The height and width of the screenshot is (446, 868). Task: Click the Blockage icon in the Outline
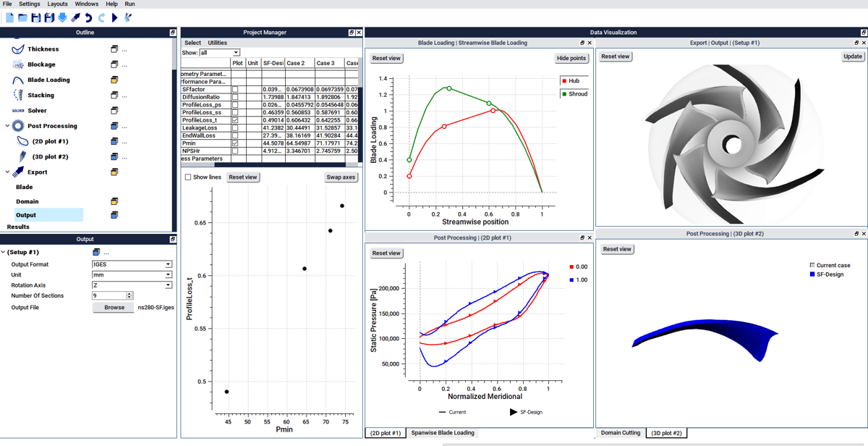pyautogui.click(x=20, y=64)
